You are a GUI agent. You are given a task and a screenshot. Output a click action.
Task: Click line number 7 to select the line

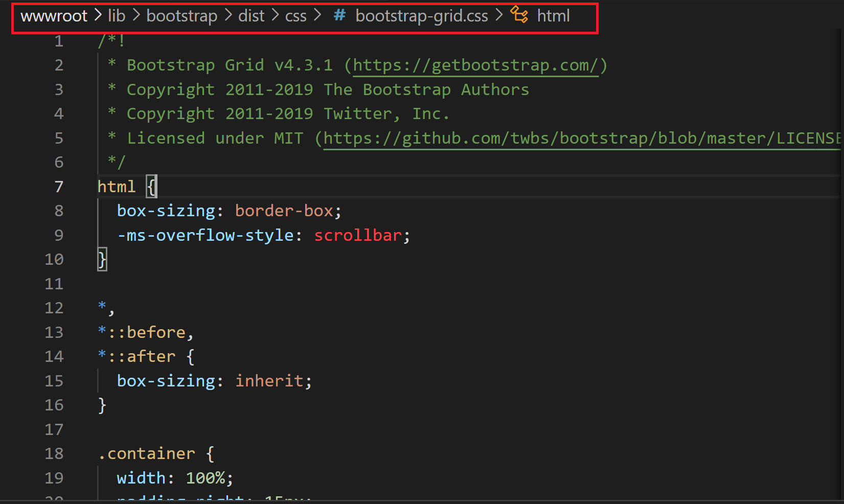(x=58, y=186)
